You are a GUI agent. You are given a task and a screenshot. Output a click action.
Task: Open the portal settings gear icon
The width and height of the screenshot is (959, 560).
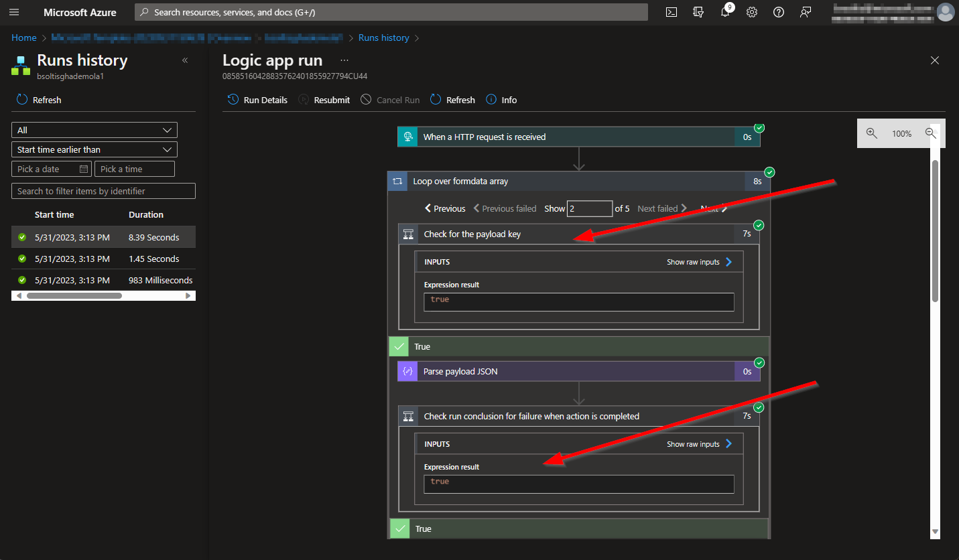[x=752, y=12]
